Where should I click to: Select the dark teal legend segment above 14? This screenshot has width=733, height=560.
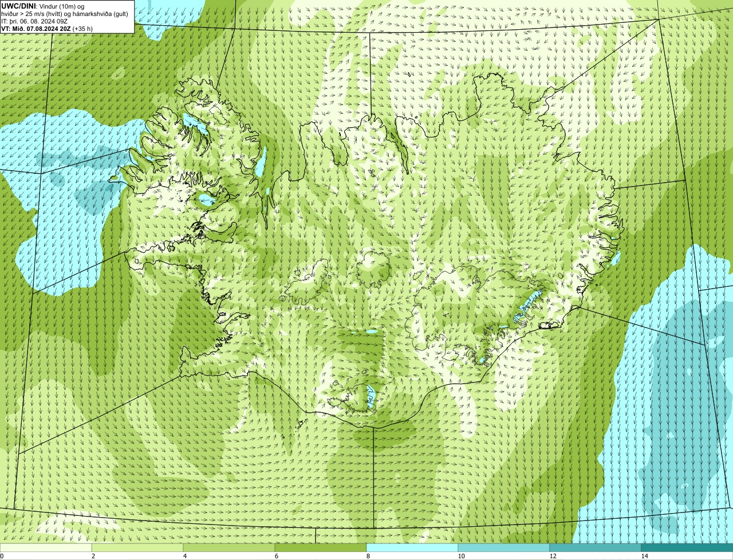[687, 547]
